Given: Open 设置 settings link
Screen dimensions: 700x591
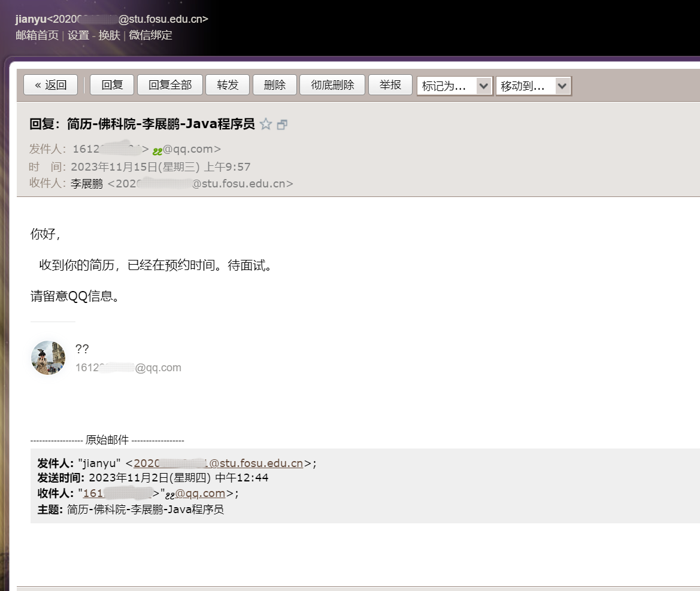Looking at the screenshot, I should tap(78, 35).
